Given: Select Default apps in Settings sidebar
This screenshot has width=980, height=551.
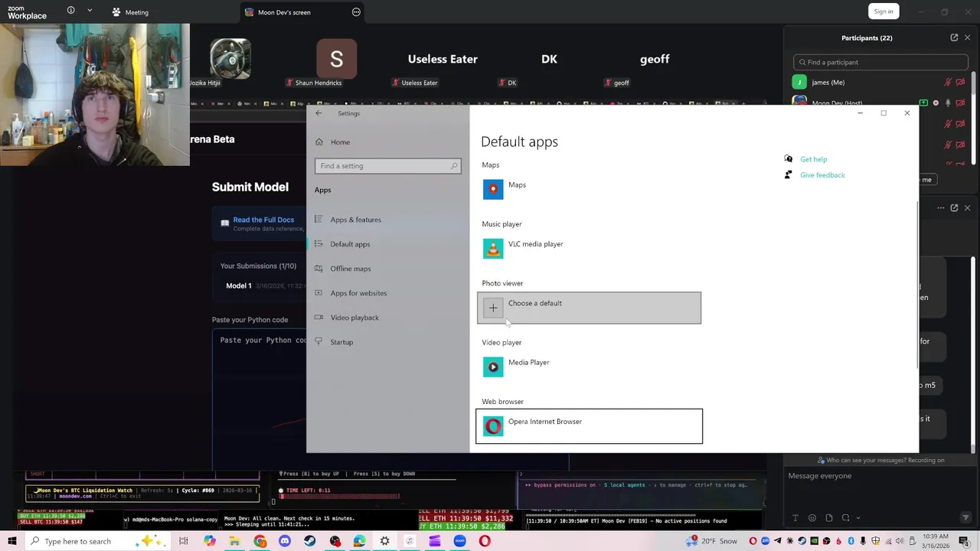Looking at the screenshot, I should [350, 244].
